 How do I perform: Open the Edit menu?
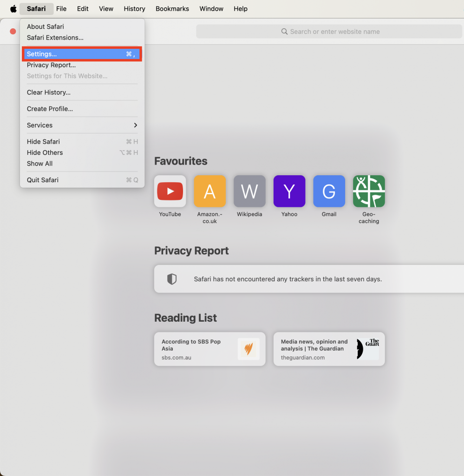click(83, 9)
